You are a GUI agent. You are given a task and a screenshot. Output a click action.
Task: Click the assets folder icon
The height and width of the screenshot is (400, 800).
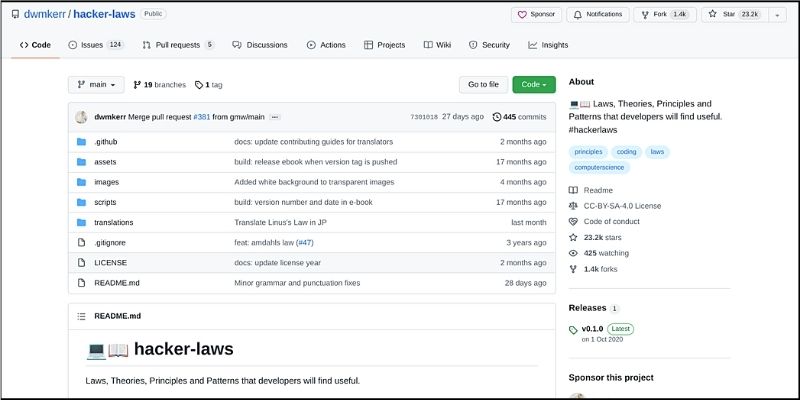[81, 162]
